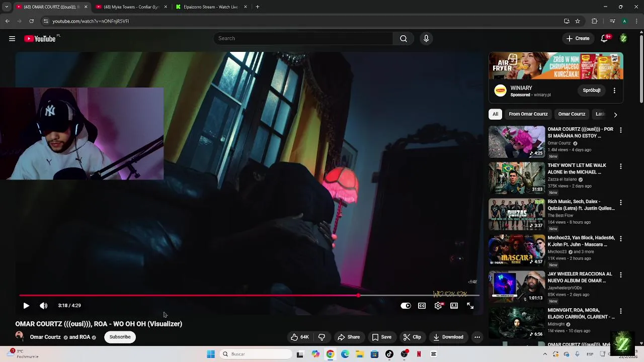Open POR SI MAÑANA NO ESTOY thumbnail
This screenshot has height=362, width=644.
pos(517,142)
